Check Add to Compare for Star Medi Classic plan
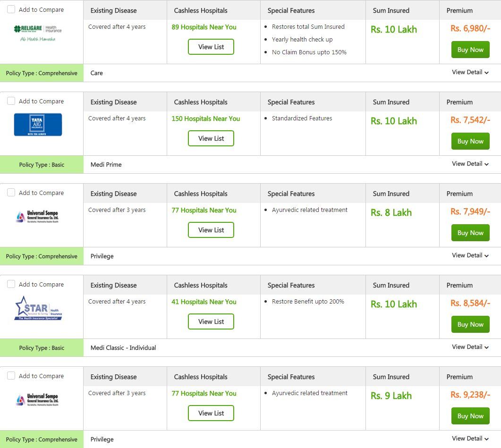501x448 pixels. 11,284
